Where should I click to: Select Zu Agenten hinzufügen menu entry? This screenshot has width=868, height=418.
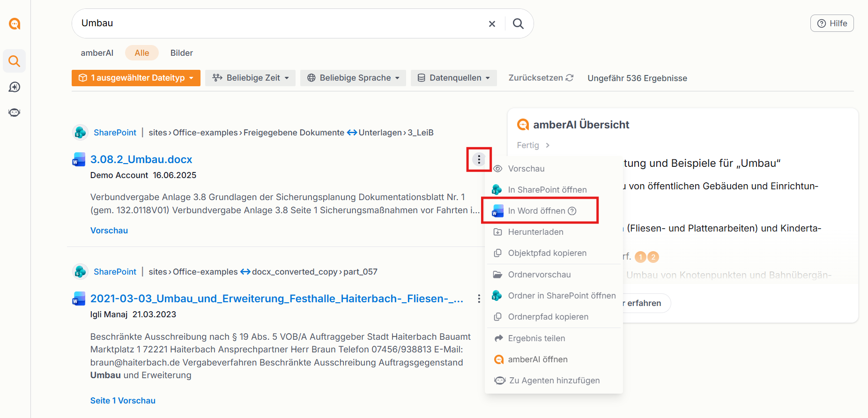pyautogui.click(x=554, y=381)
